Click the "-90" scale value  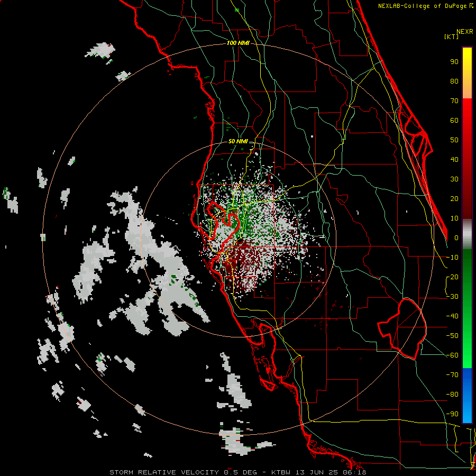pyautogui.click(x=452, y=414)
